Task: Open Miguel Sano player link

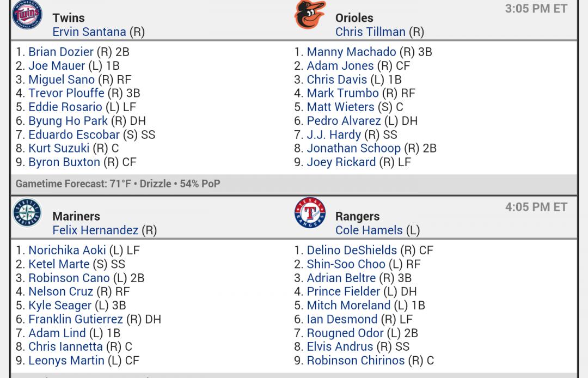Action: point(62,80)
